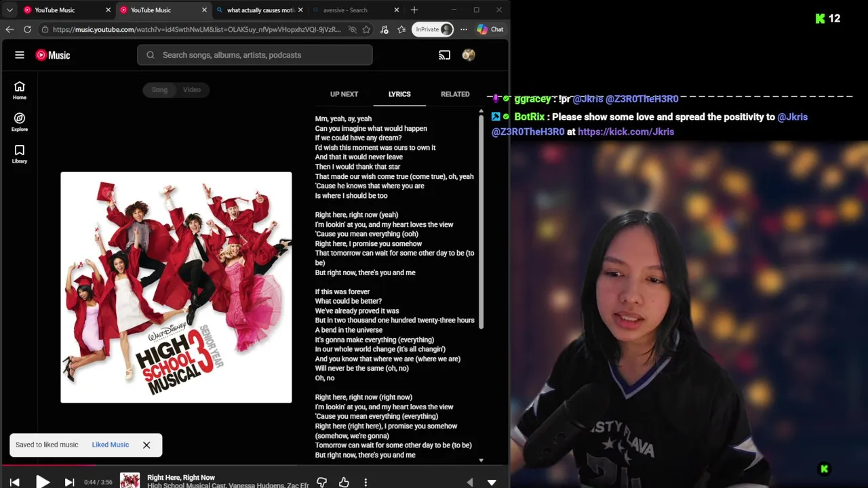Image resolution: width=868 pixels, height=488 pixels.
Task: Open the Liked Music link in toast
Action: 110,445
